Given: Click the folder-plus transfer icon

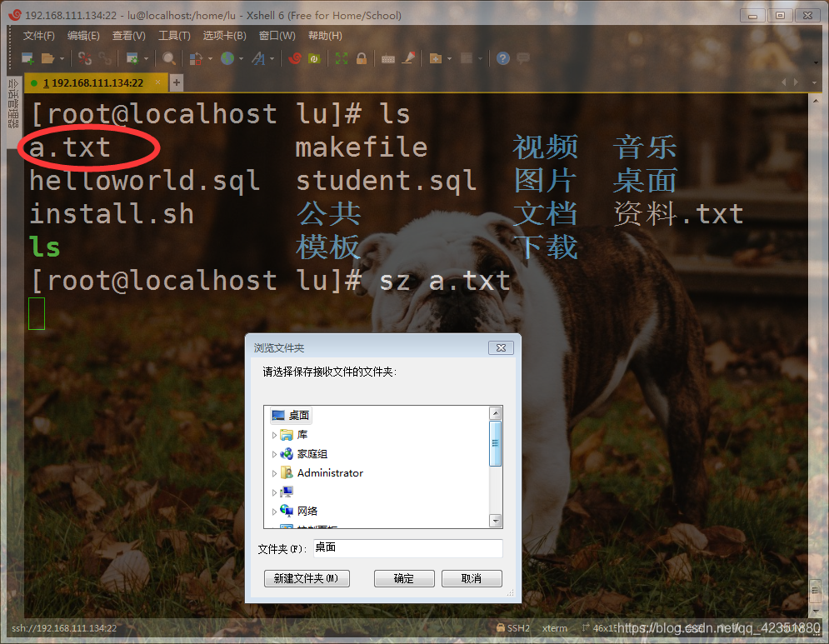Looking at the screenshot, I should point(436,58).
